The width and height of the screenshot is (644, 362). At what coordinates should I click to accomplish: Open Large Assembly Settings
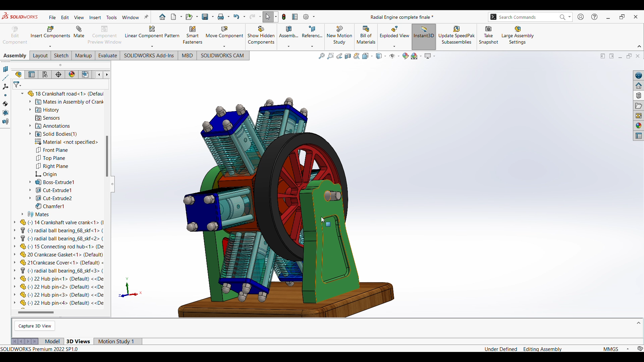click(x=518, y=35)
